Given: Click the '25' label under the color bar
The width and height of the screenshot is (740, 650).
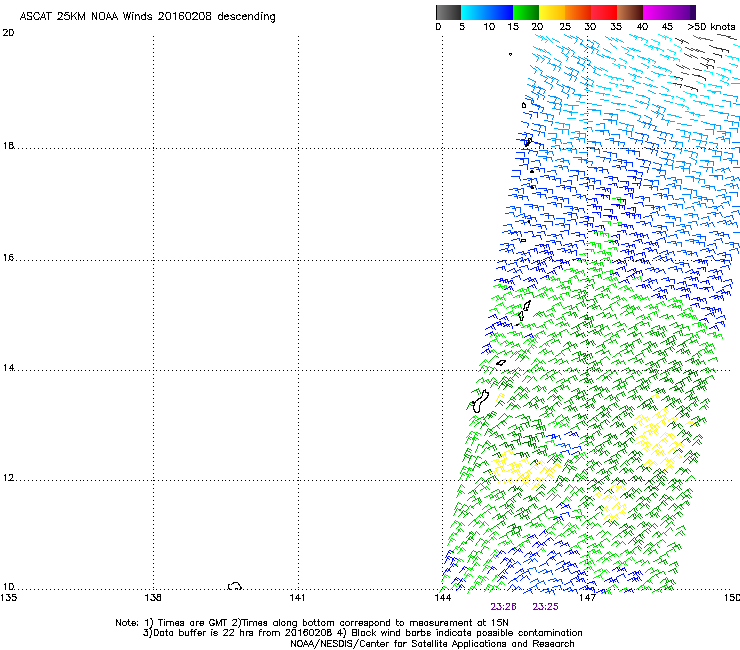Looking at the screenshot, I should (565, 27).
